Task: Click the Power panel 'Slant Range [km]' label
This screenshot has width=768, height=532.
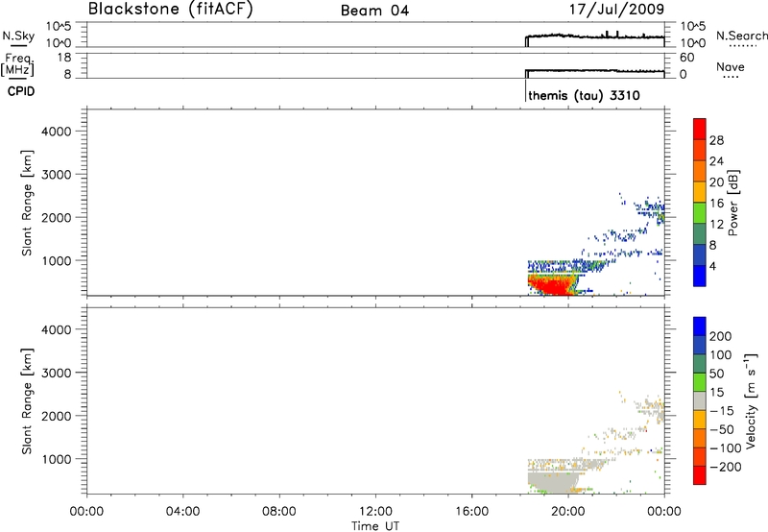Action: tap(27, 203)
